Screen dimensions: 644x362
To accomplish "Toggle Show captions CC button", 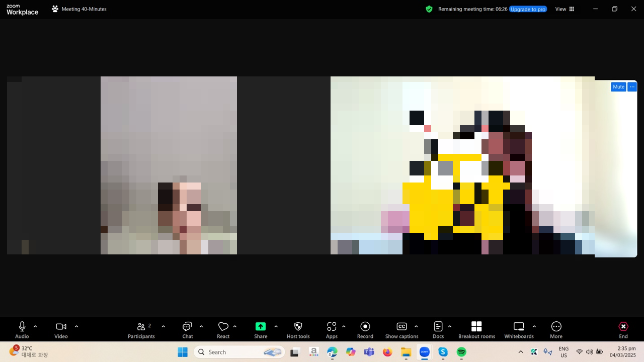I will coord(401,330).
